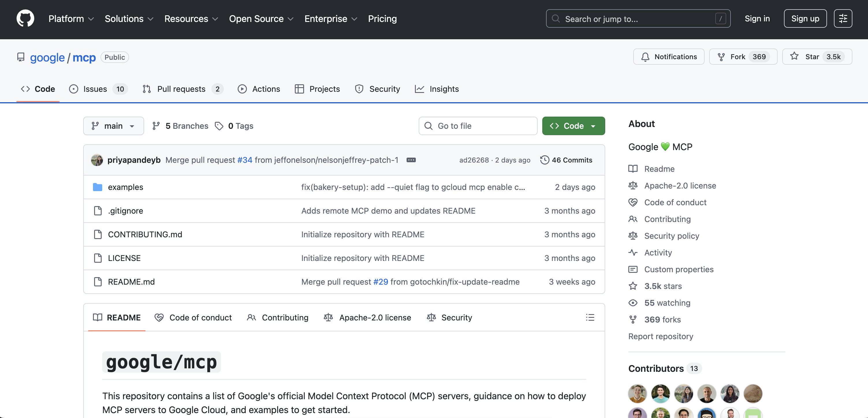Click the fork icon beside 369 forks
Screen dimensions: 868x418
[x=633, y=319]
